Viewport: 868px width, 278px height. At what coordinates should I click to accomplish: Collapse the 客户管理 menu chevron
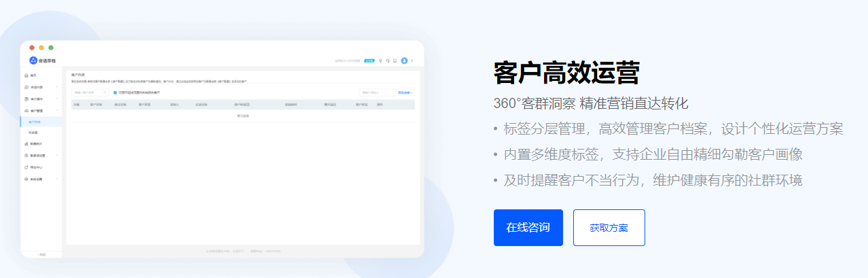coord(57,110)
